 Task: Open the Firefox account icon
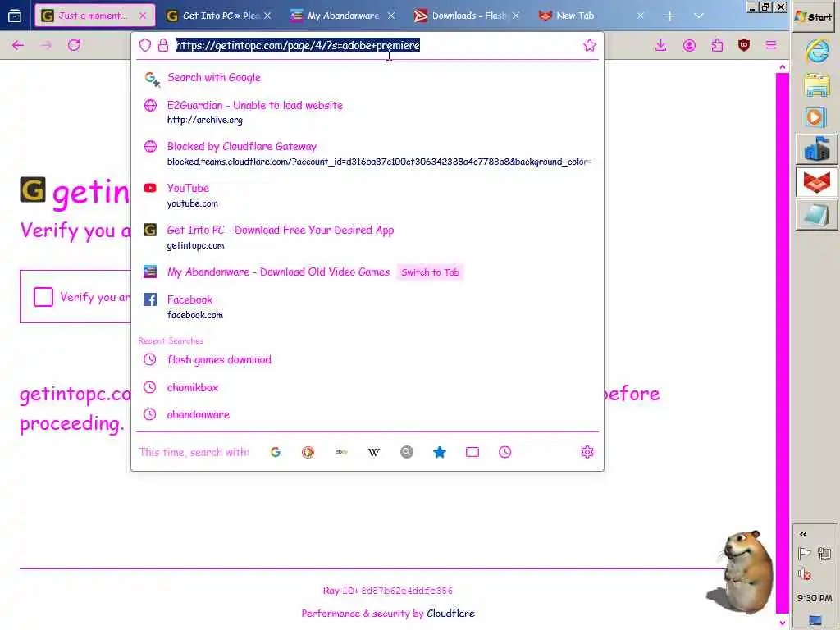point(689,46)
